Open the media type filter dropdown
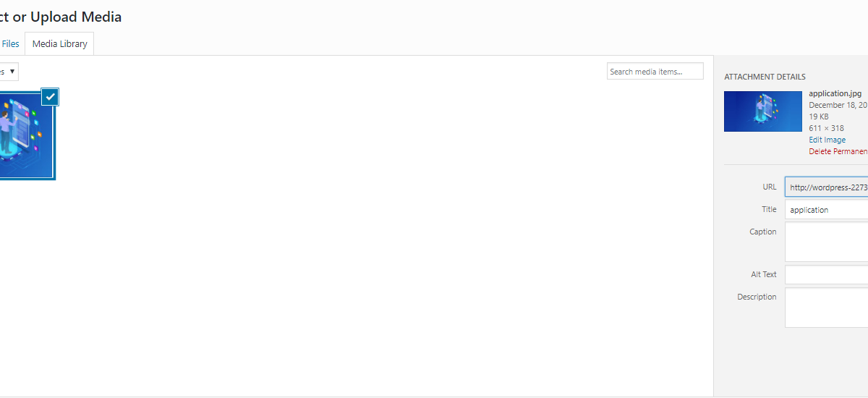 pos(9,72)
